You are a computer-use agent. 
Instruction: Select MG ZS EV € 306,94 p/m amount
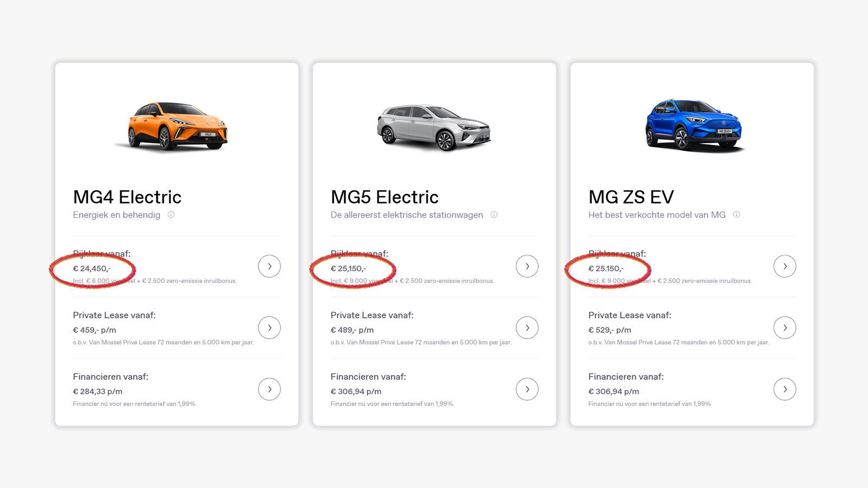(614, 391)
